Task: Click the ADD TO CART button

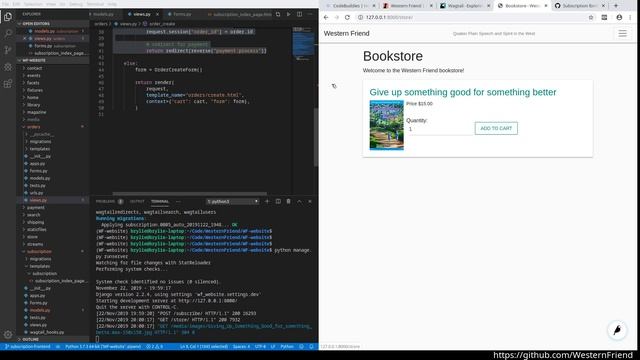Action: point(496,128)
